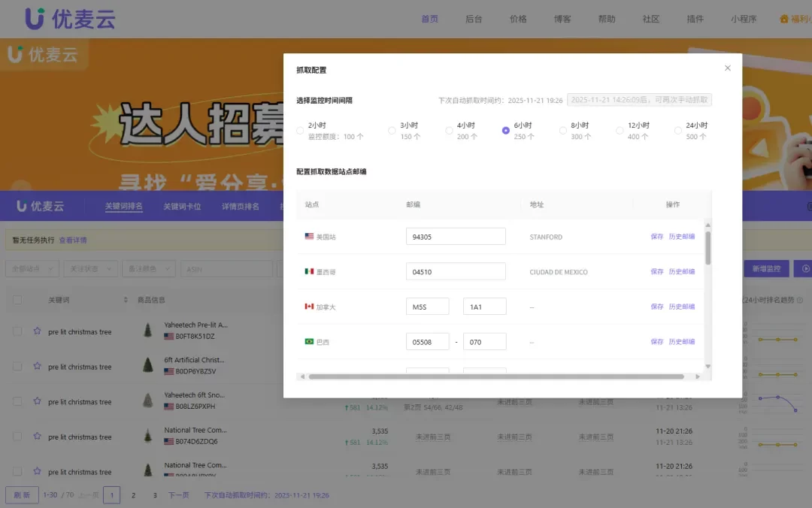Click the Mexico flag icon in the site list
The width and height of the screenshot is (812, 508).
[308, 271]
